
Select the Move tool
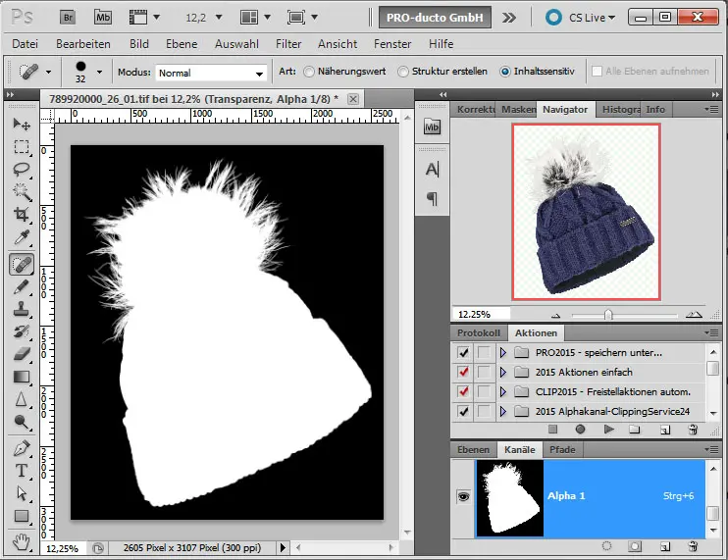coord(22,125)
